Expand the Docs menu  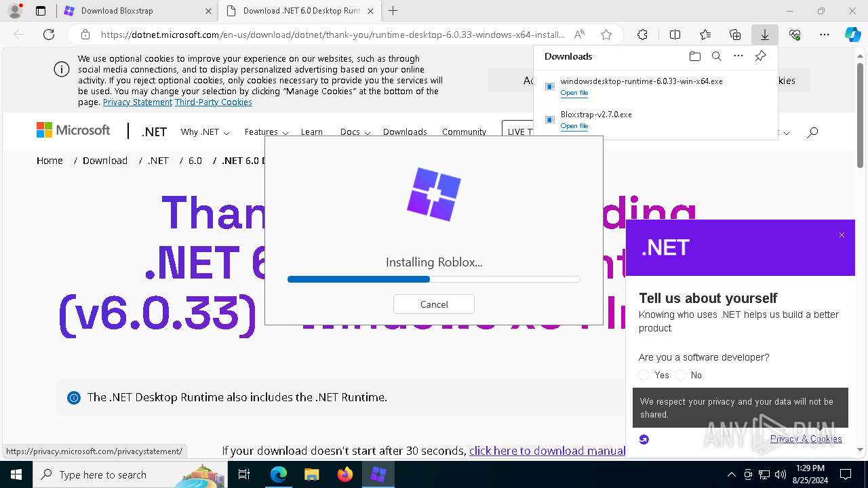pyautogui.click(x=355, y=132)
